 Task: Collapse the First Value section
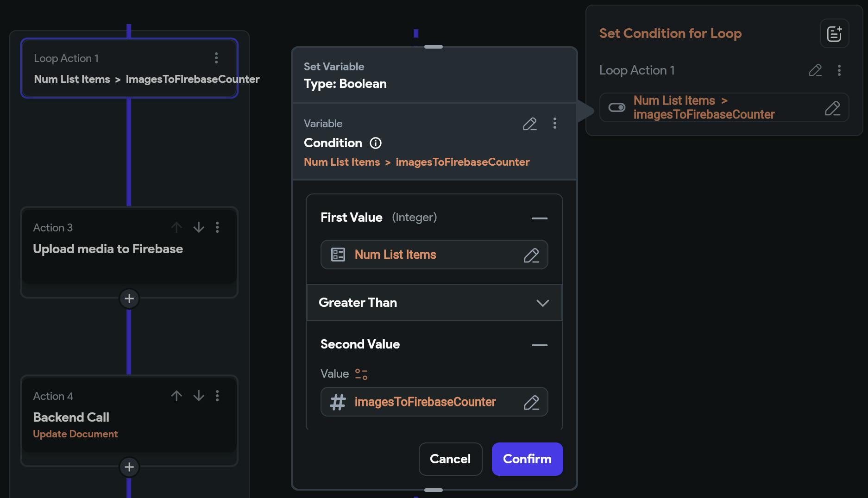click(539, 218)
